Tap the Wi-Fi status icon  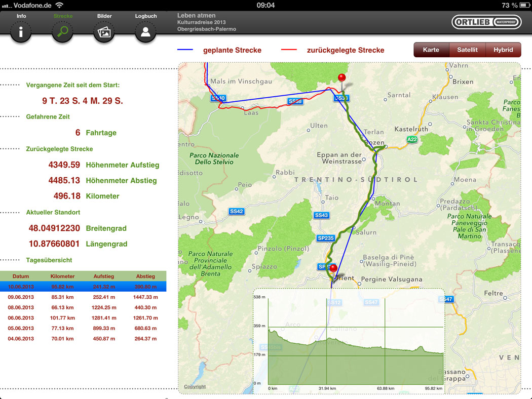[x=59, y=5]
